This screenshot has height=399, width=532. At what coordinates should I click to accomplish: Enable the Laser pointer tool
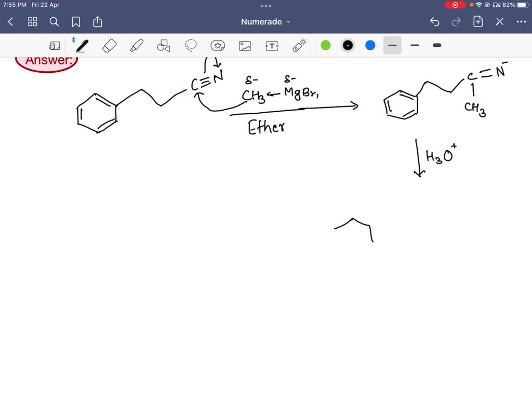point(299,45)
